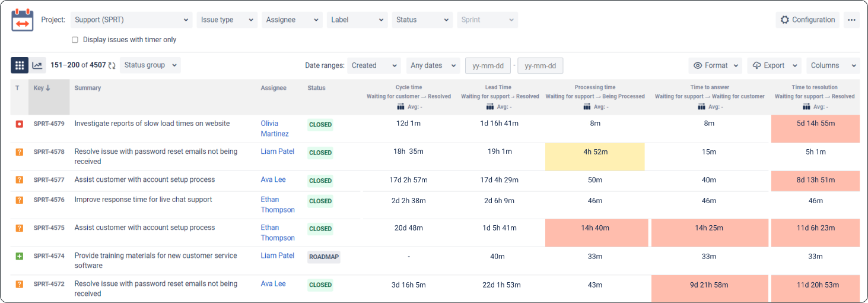Click the yellow highlighted 4h 52m cell
Screen dimensions: 868x303
pyautogui.click(x=595, y=157)
